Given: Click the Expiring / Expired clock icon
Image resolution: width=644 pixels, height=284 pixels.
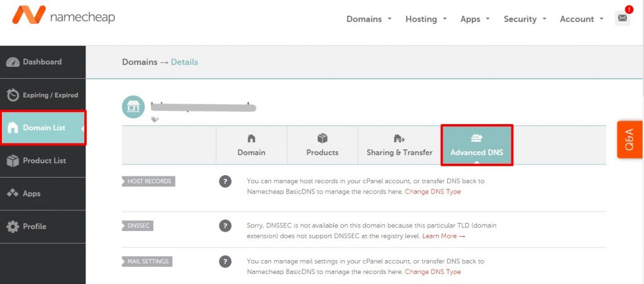Looking at the screenshot, I should point(13,95).
